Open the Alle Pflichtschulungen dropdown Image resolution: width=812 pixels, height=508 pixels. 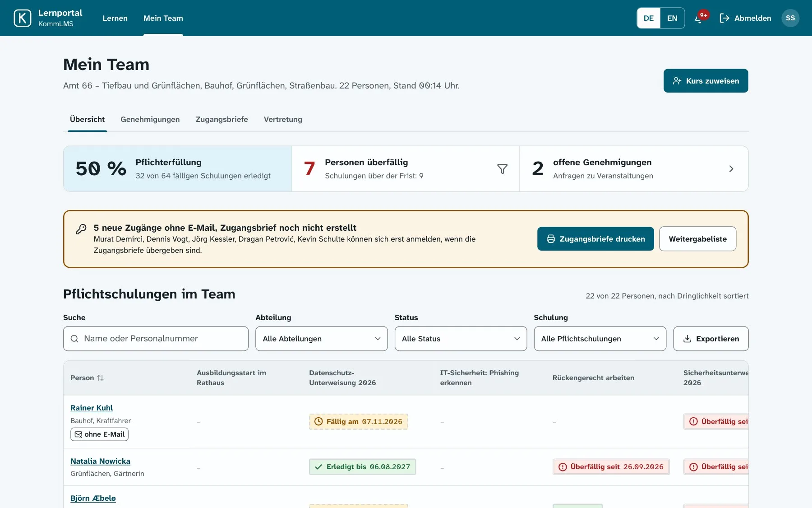pos(600,339)
